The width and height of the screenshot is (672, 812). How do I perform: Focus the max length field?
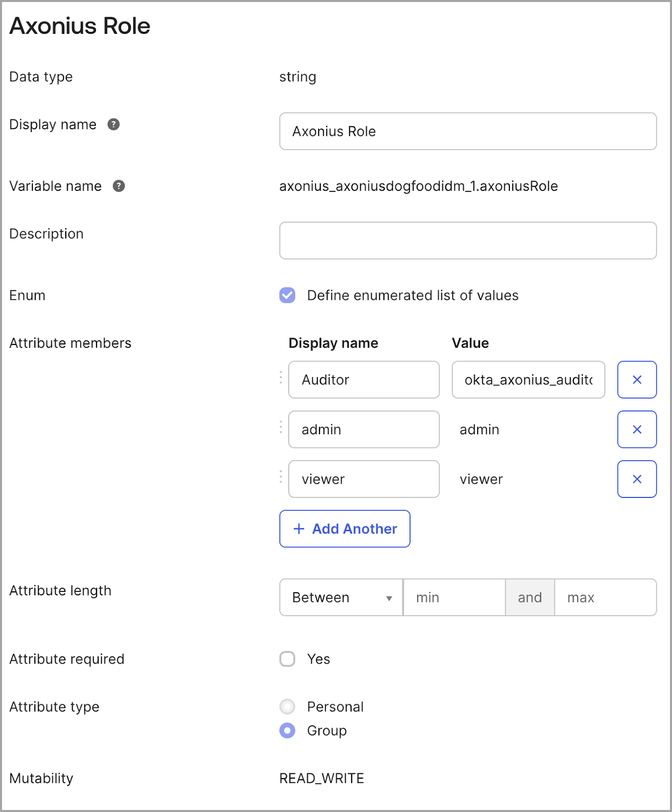coord(605,597)
